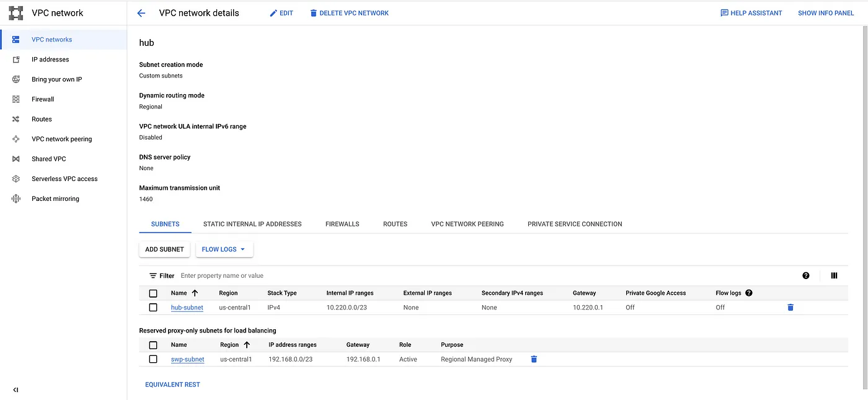Click the pencil icon beside EDIT

click(273, 13)
